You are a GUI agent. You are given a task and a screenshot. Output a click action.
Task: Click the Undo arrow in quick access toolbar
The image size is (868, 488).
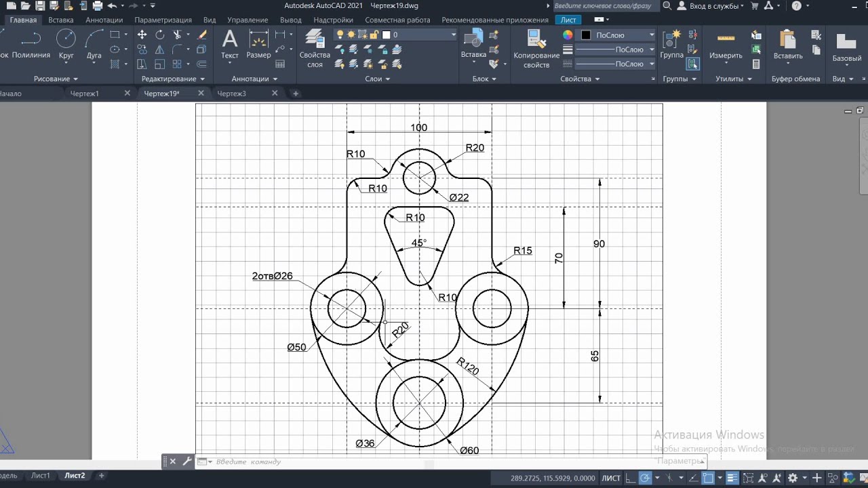point(112,6)
